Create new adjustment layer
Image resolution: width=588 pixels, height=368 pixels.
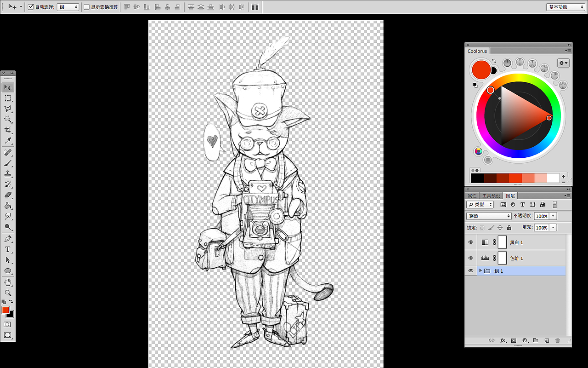pyautogui.click(x=525, y=340)
